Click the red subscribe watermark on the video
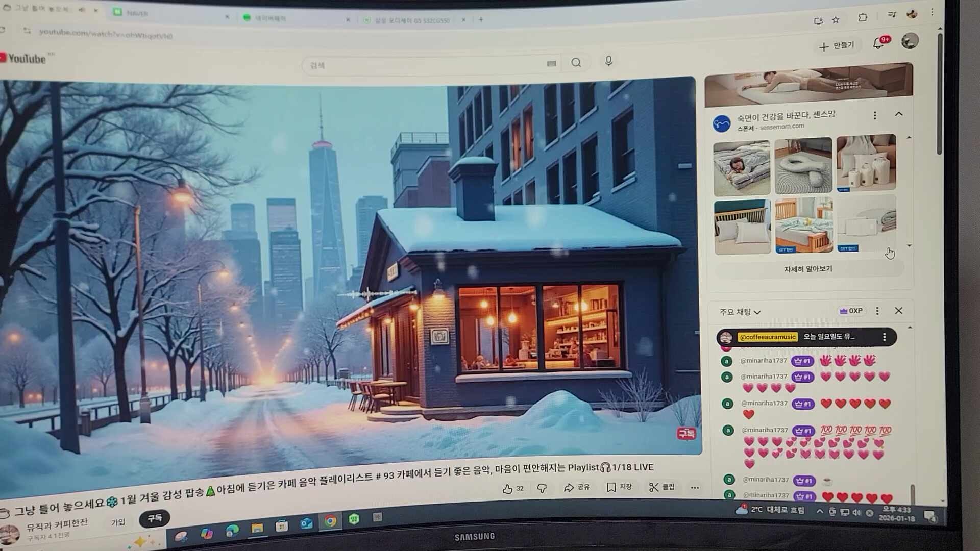 point(686,434)
